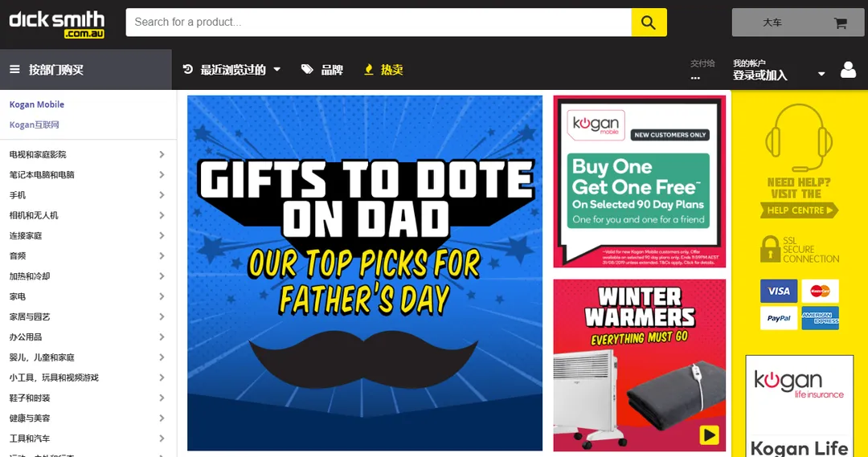Open the 健康与美容 category
Viewport: 868px width, 457px height.
pyautogui.click(x=30, y=418)
